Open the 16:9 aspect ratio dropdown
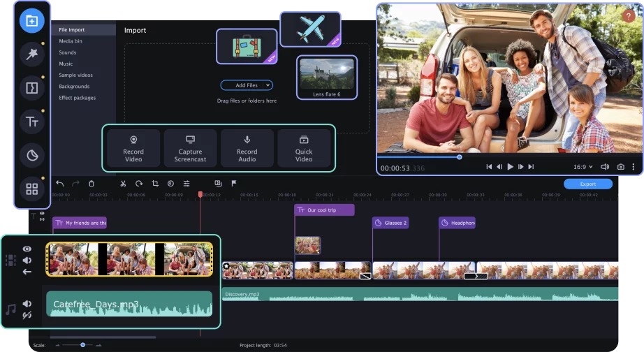This screenshot has width=644, height=352. point(583,167)
